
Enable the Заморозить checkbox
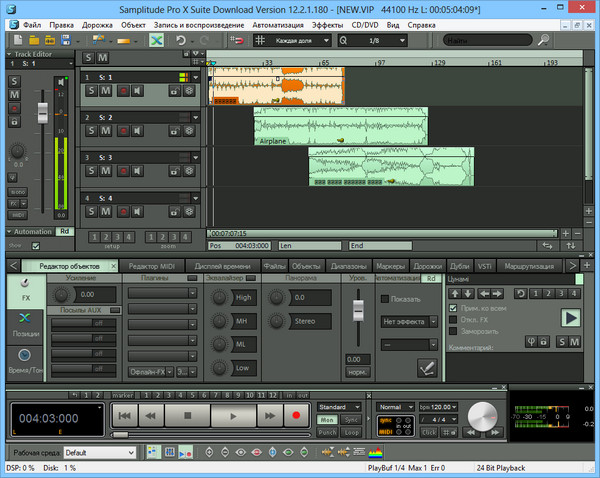[x=453, y=331]
